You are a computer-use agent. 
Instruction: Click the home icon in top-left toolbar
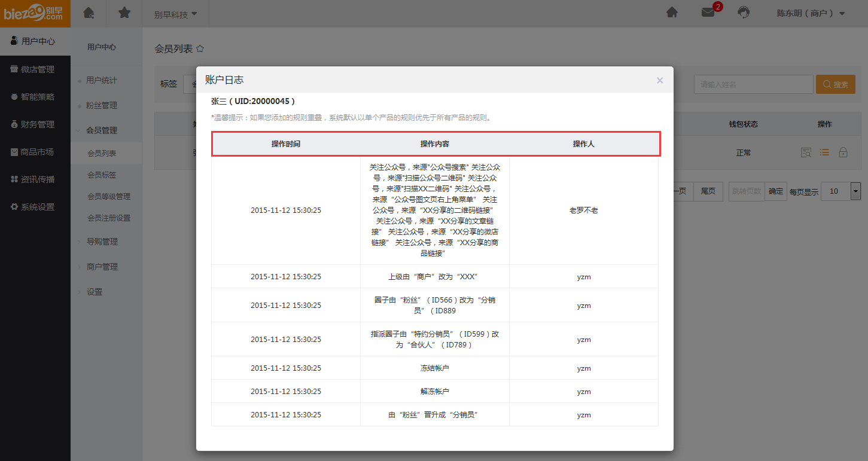(89, 13)
